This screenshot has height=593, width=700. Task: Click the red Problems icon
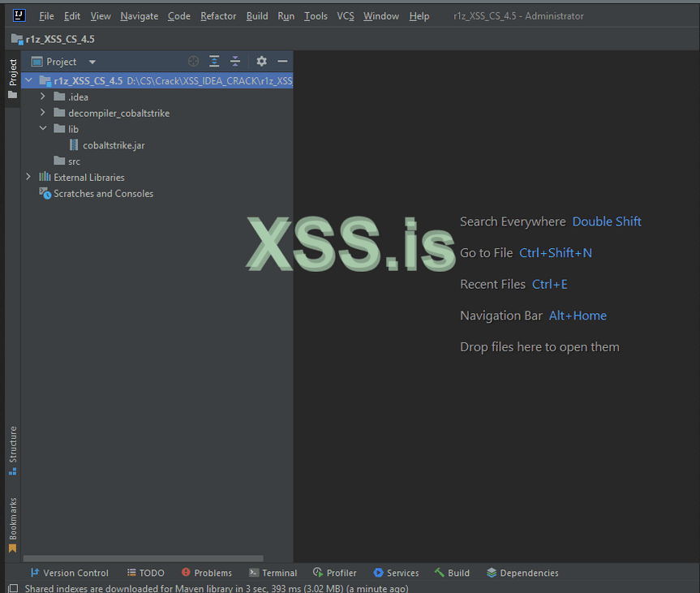(x=186, y=572)
